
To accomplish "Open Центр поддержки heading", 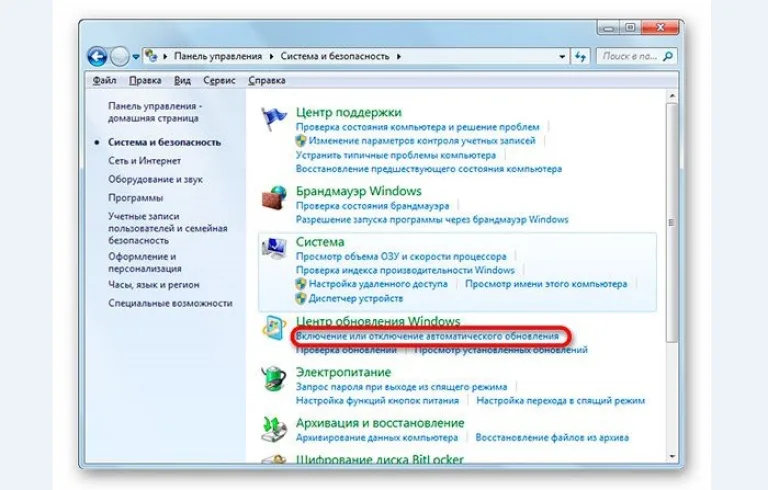I will click(x=349, y=112).
